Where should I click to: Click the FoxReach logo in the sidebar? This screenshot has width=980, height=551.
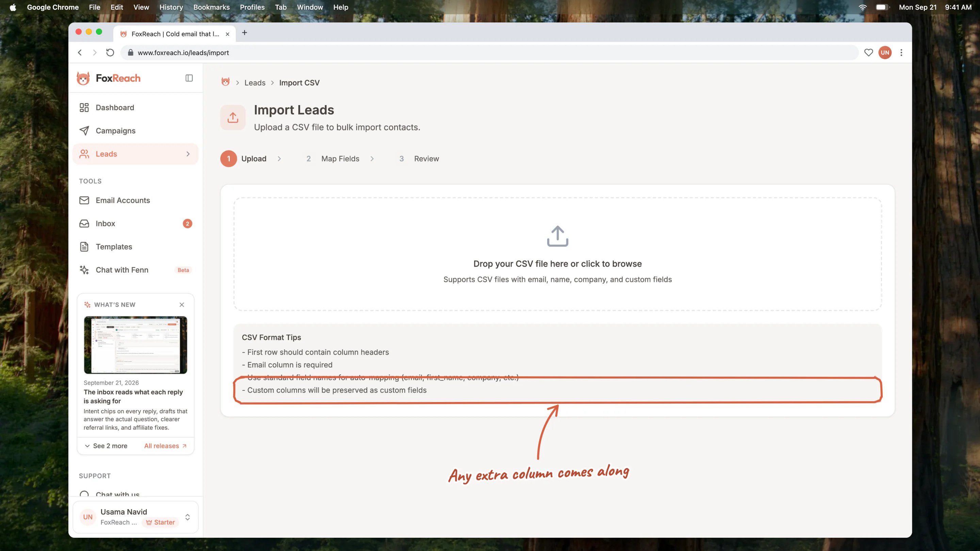[109, 78]
